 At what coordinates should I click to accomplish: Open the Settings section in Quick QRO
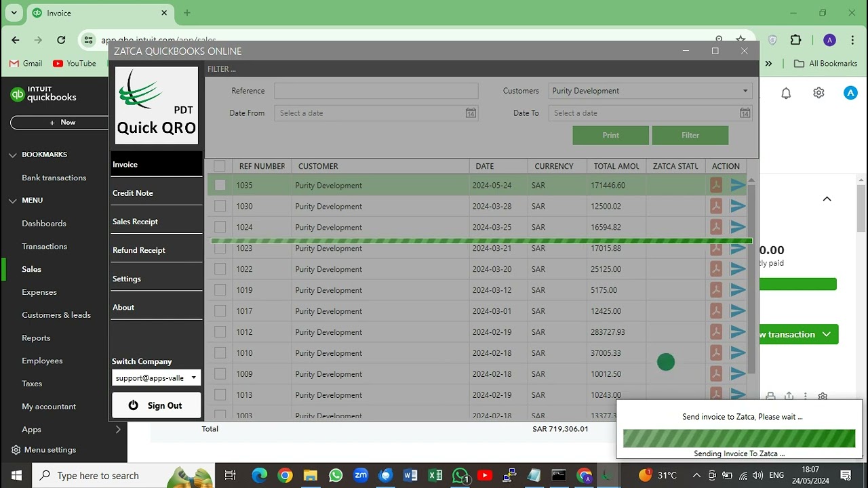[157, 279]
